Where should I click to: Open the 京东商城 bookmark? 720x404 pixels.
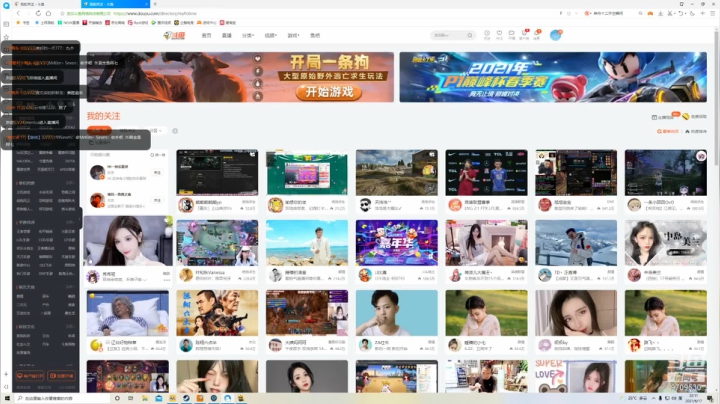click(115, 22)
